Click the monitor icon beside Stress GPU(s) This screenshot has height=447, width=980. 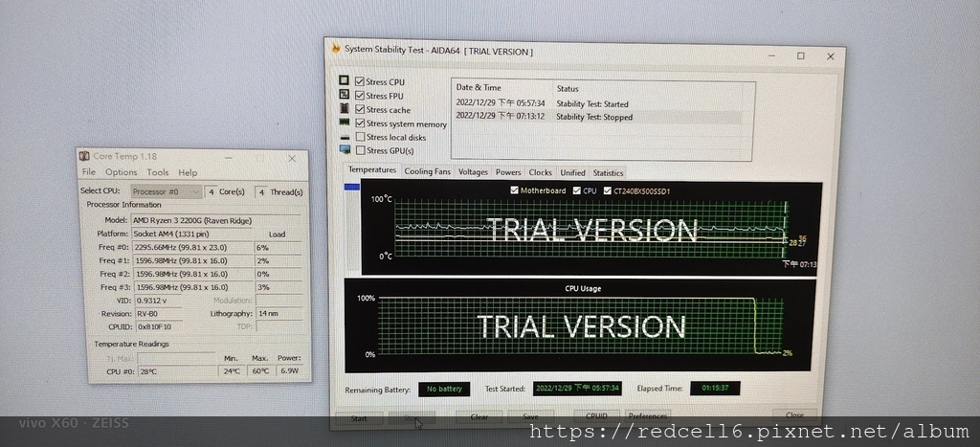click(345, 150)
